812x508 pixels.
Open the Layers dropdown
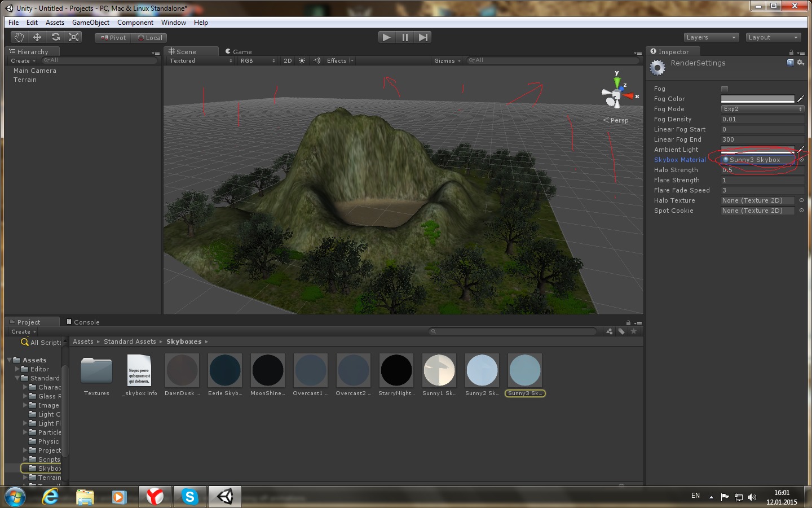point(710,37)
